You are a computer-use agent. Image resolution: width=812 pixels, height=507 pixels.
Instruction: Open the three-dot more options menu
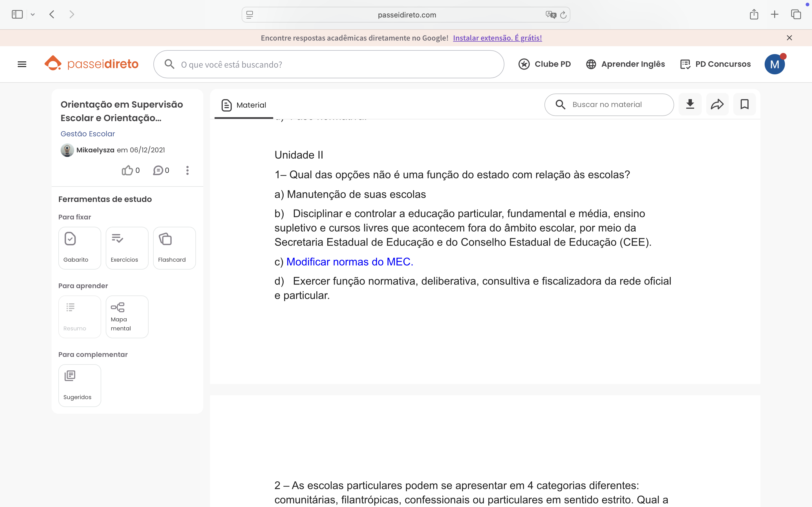[x=187, y=170]
